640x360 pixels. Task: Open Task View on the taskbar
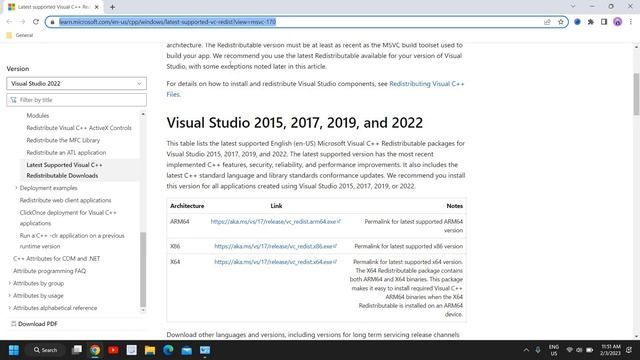(77, 350)
